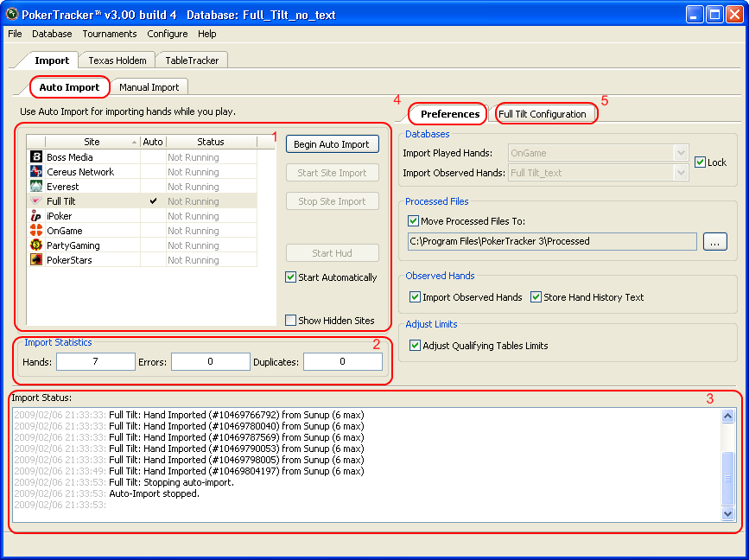The height and width of the screenshot is (560, 749).
Task: Click the PokerTracker title bar icon
Action: [11, 15]
